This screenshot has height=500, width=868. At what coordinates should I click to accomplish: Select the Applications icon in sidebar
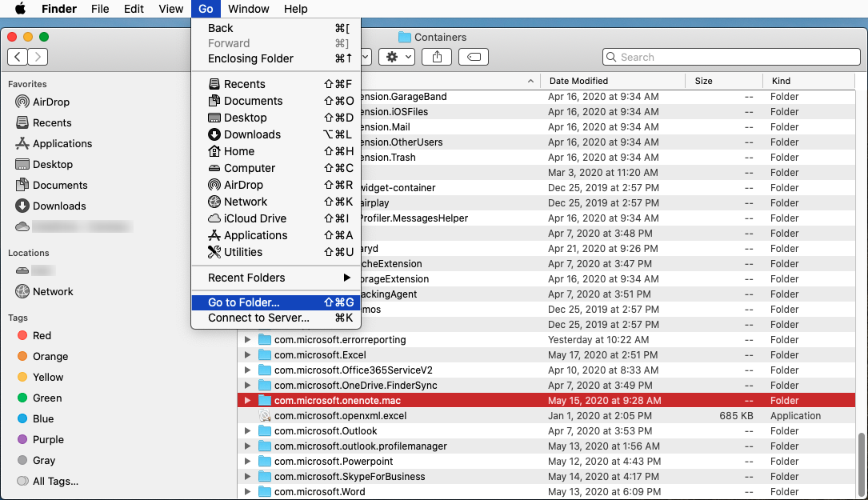pyautogui.click(x=22, y=143)
